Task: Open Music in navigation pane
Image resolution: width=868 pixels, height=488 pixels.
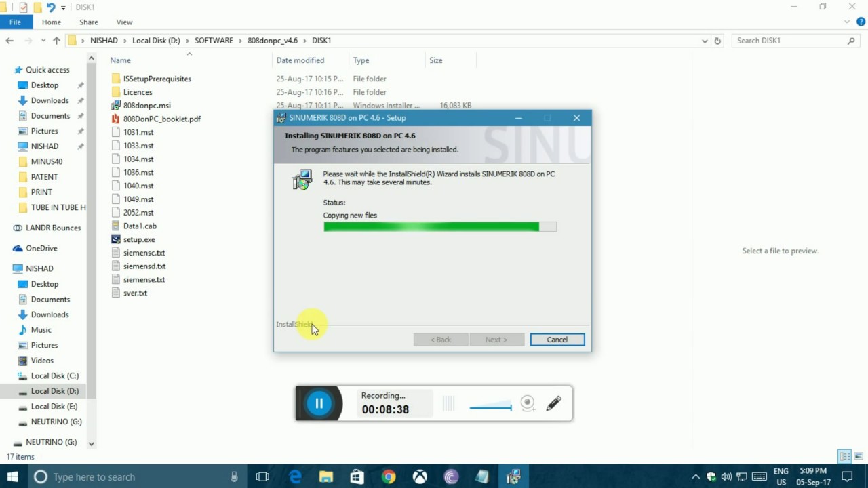Action: (41, 330)
